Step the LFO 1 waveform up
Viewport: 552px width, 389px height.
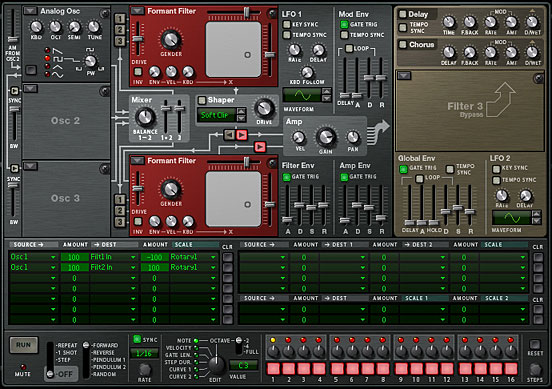click(x=326, y=92)
